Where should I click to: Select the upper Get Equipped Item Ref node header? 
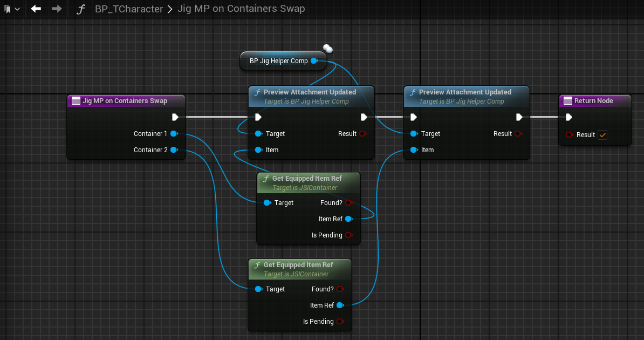click(x=309, y=182)
